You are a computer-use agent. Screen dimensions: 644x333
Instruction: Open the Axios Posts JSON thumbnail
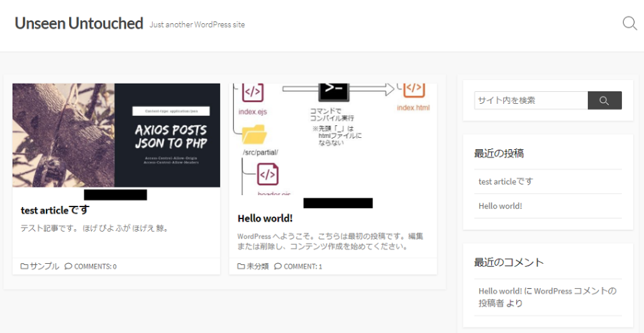[116, 135]
